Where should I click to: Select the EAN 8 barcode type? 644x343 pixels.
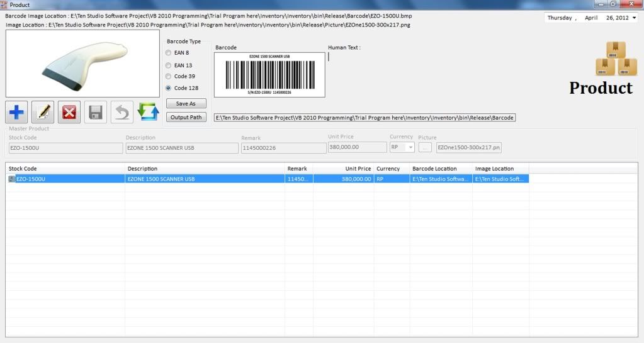click(x=178, y=53)
